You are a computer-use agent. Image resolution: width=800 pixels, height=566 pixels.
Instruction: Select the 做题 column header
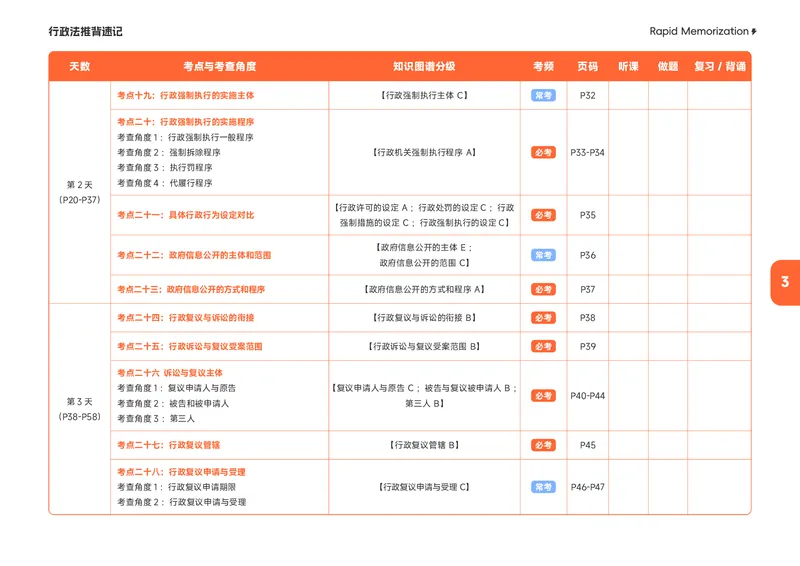668,66
